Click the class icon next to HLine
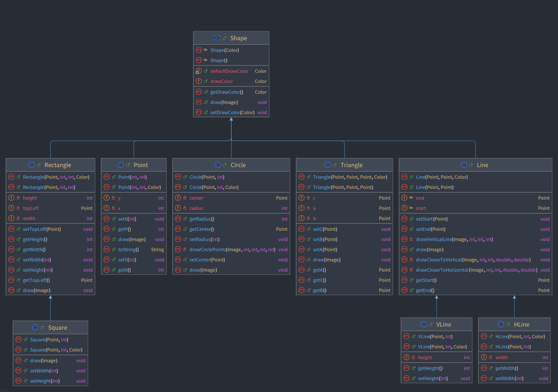This screenshot has height=392, width=558. coord(501,324)
